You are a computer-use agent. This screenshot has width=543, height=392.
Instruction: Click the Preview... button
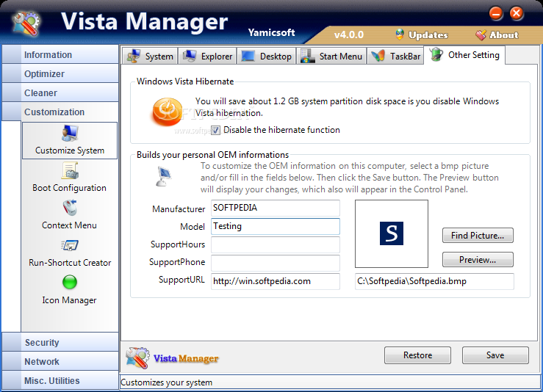(478, 259)
